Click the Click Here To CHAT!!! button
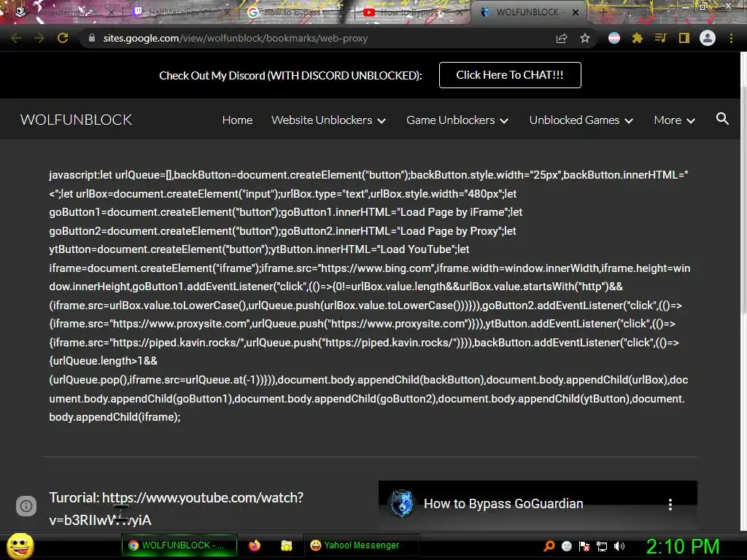The height and width of the screenshot is (560, 747). coord(510,75)
